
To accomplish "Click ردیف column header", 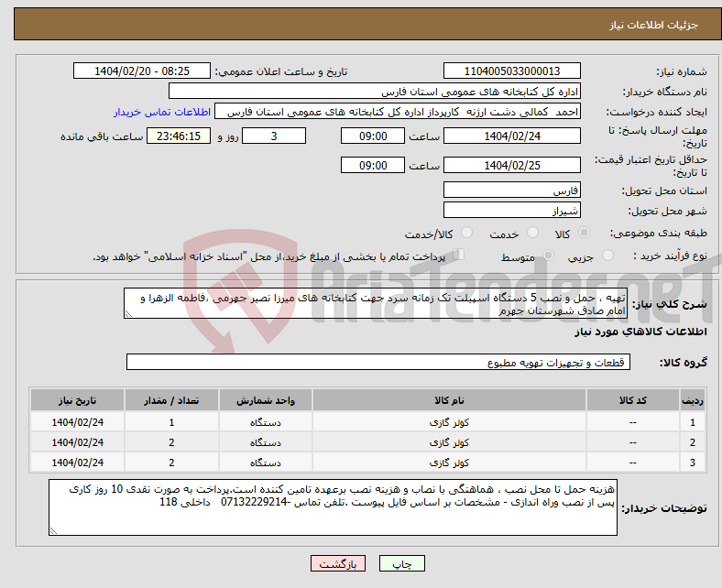I will pos(693,400).
